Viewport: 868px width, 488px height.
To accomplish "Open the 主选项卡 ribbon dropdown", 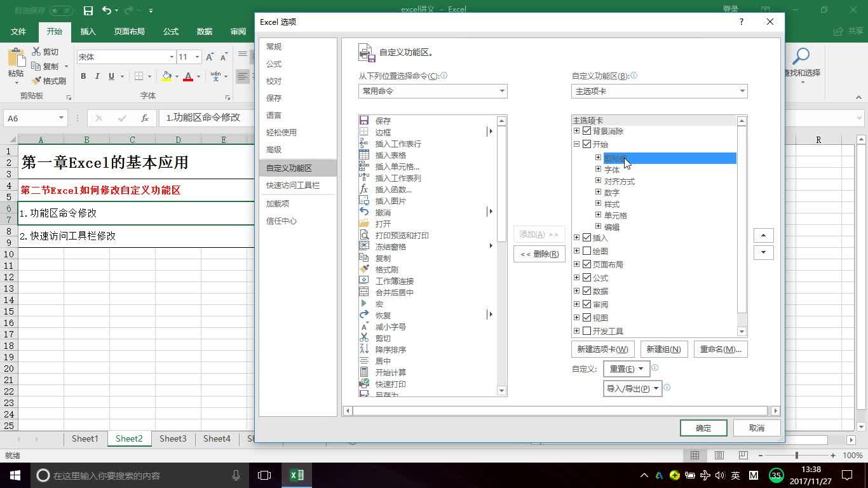I will click(x=660, y=91).
